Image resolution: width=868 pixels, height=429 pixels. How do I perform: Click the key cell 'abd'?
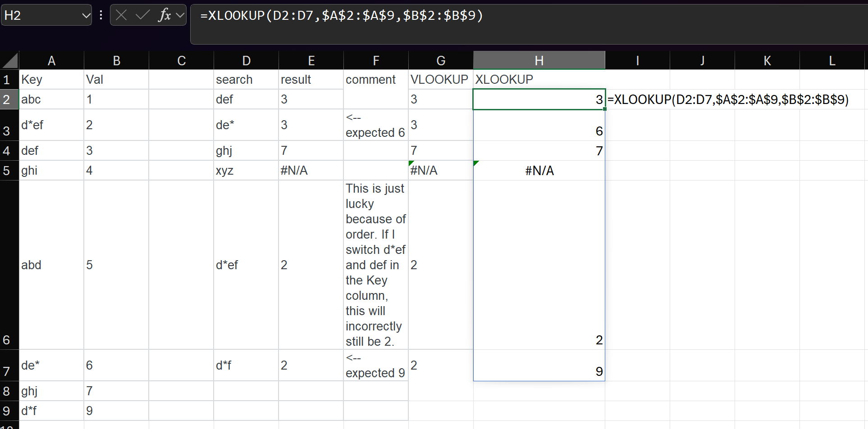pos(51,265)
